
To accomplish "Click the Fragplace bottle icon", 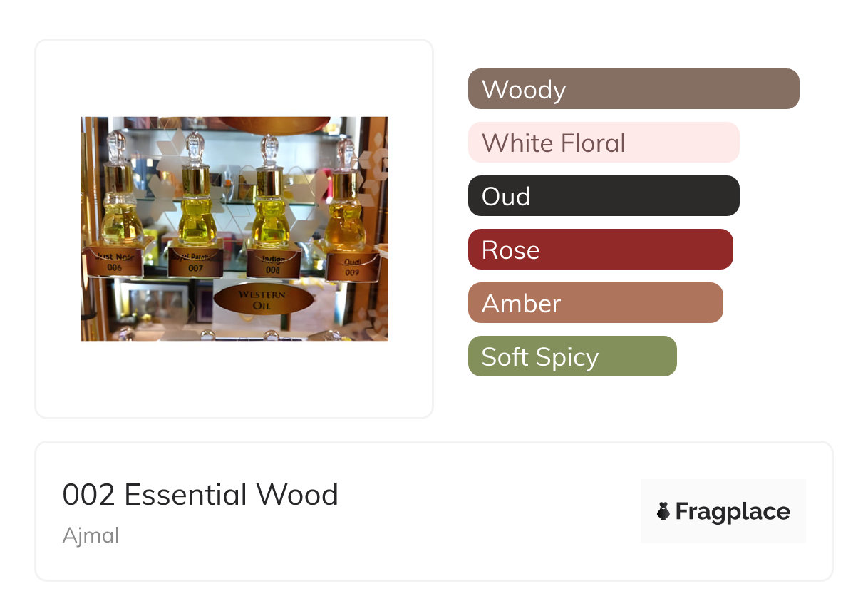I will pyautogui.click(x=663, y=511).
